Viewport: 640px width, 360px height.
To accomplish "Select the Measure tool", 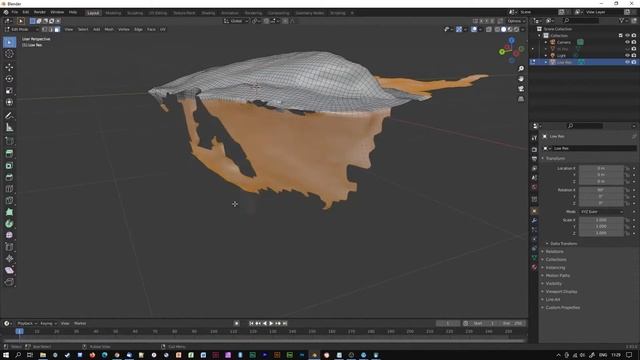I will tap(9, 128).
